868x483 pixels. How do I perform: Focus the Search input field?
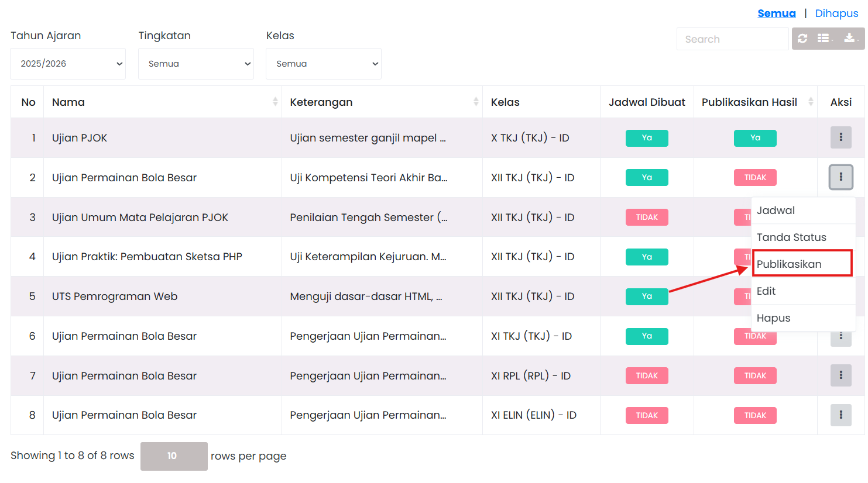click(732, 39)
